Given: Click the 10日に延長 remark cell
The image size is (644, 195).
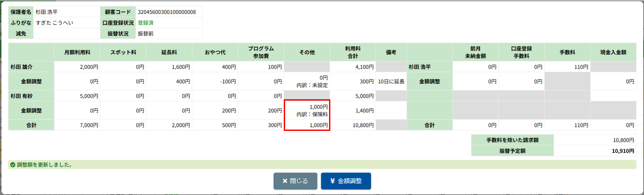Looking at the screenshot, I should tap(391, 81).
